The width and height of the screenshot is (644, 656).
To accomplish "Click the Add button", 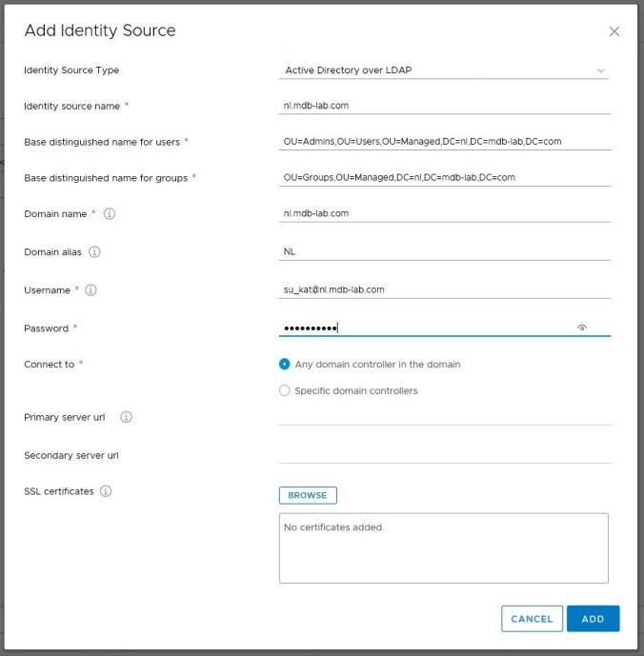I will point(593,619).
